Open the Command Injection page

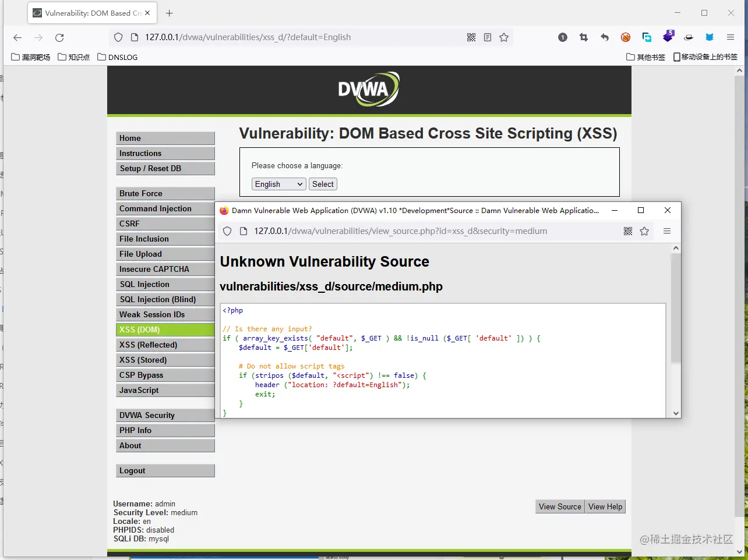[x=165, y=208]
